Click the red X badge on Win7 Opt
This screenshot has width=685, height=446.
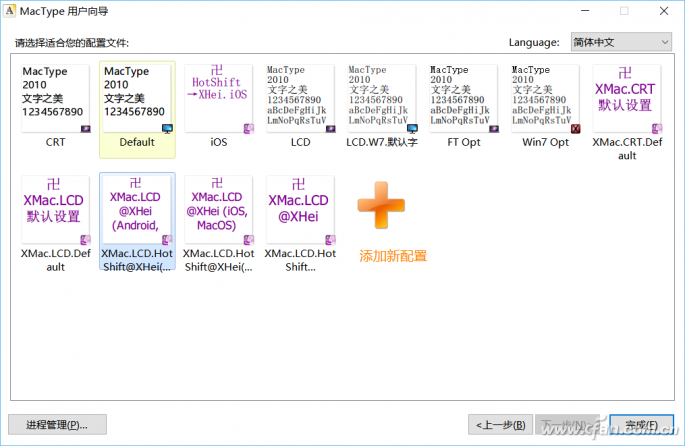576,128
